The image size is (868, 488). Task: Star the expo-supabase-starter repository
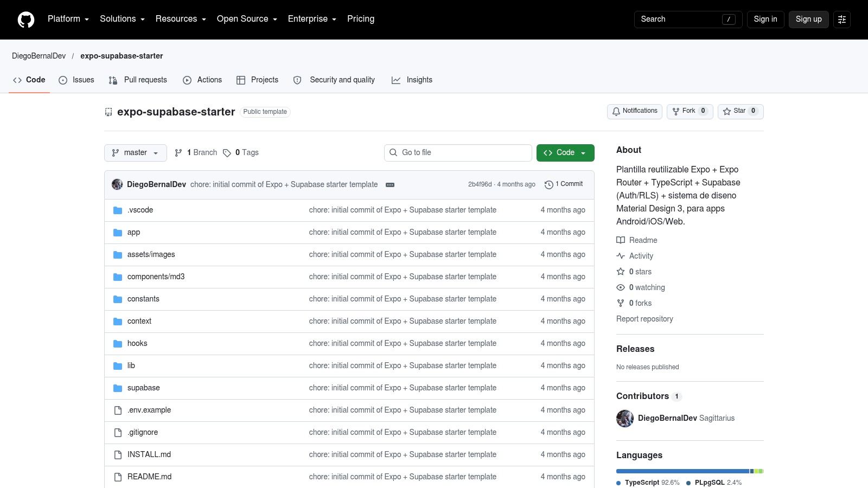point(741,111)
